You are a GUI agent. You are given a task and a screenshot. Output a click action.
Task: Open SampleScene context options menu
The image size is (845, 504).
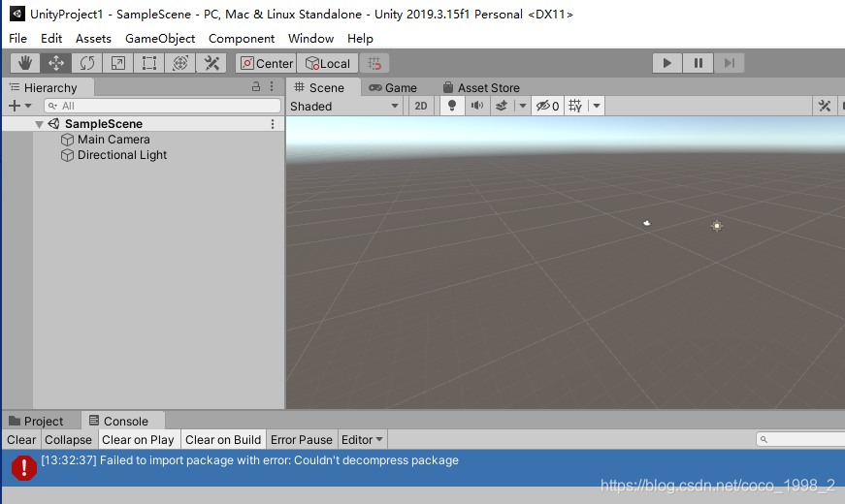click(273, 124)
